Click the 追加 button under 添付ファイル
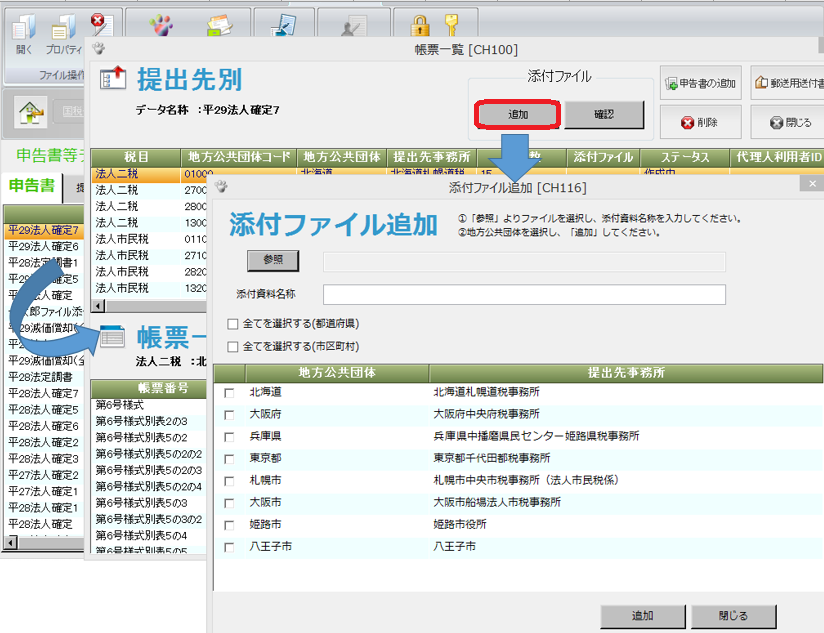824x633 pixels. click(x=518, y=114)
